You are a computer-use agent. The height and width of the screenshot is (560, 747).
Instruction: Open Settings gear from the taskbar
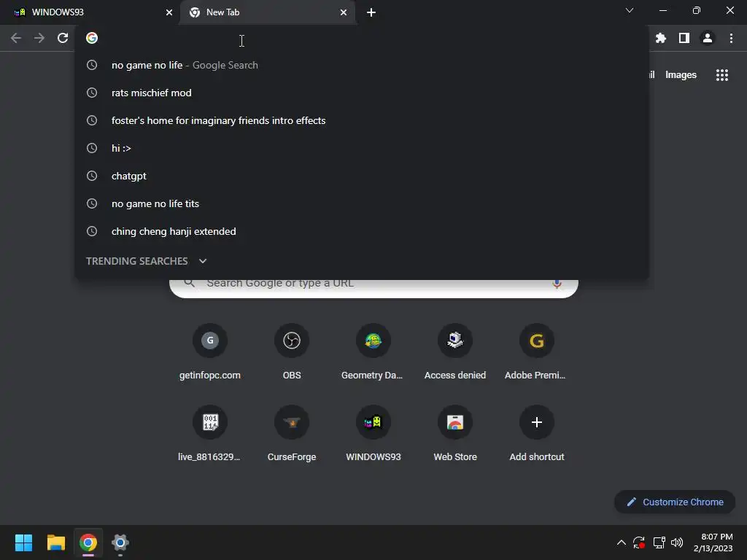(120, 542)
